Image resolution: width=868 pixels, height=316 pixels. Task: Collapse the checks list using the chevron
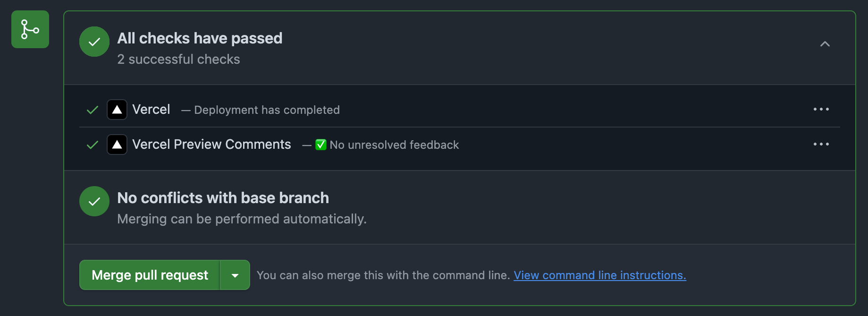(x=826, y=44)
